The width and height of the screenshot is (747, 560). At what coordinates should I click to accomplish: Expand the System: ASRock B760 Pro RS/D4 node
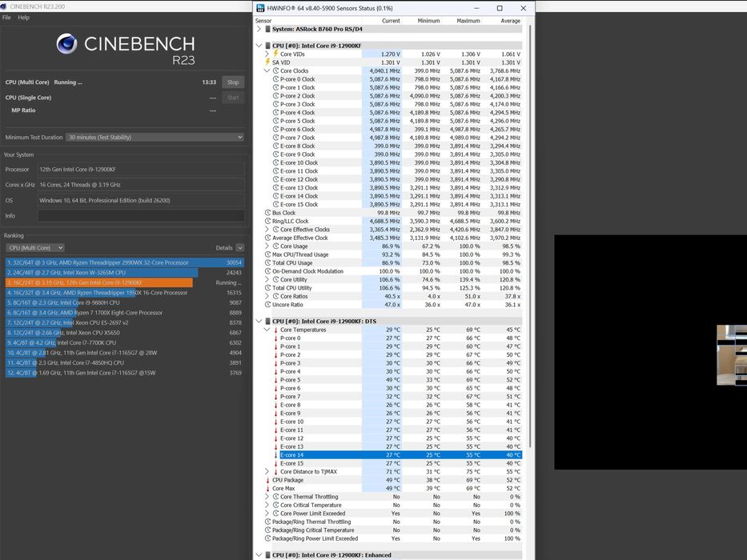click(x=259, y=29)
